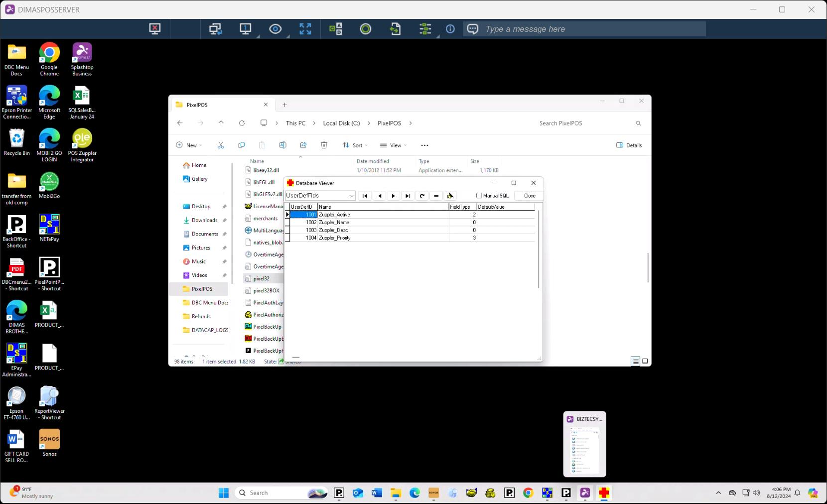Click the DefaultValue column header
This screenshot has height=504, width=827.
point(506,207)
